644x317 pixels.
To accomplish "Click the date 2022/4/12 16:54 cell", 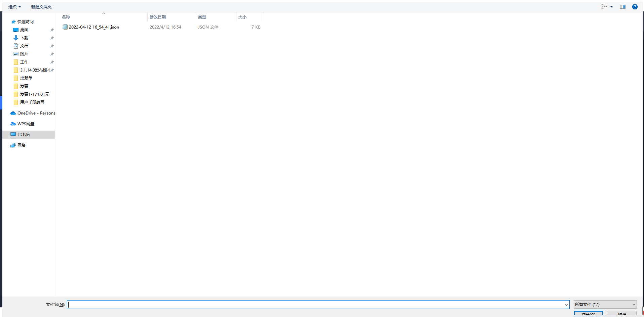I will click(x=165, y=27).
